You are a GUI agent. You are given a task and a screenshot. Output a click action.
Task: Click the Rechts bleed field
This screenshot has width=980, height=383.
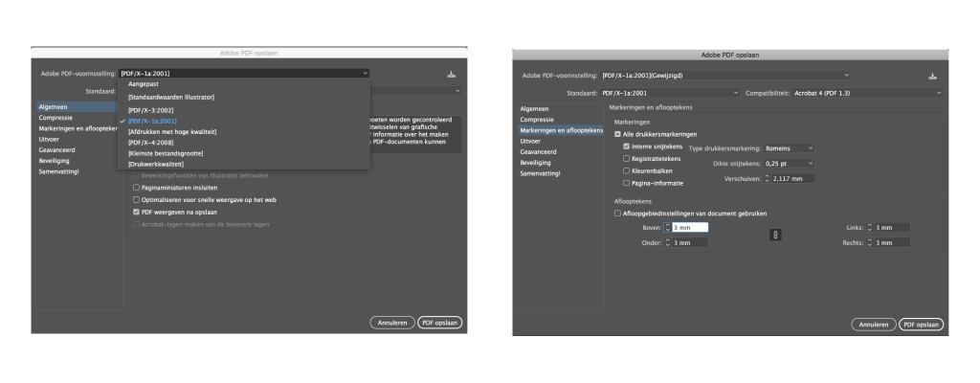click(893, 243)
